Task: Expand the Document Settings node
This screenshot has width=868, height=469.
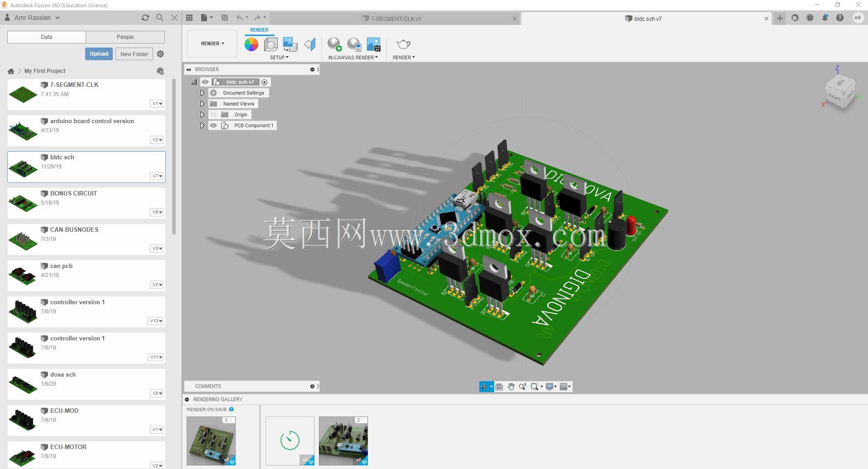Action: coord(202,93)
